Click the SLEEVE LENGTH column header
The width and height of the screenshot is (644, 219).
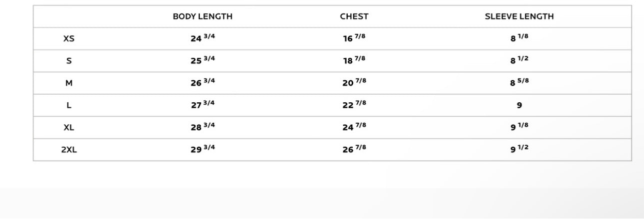[519, 16]
